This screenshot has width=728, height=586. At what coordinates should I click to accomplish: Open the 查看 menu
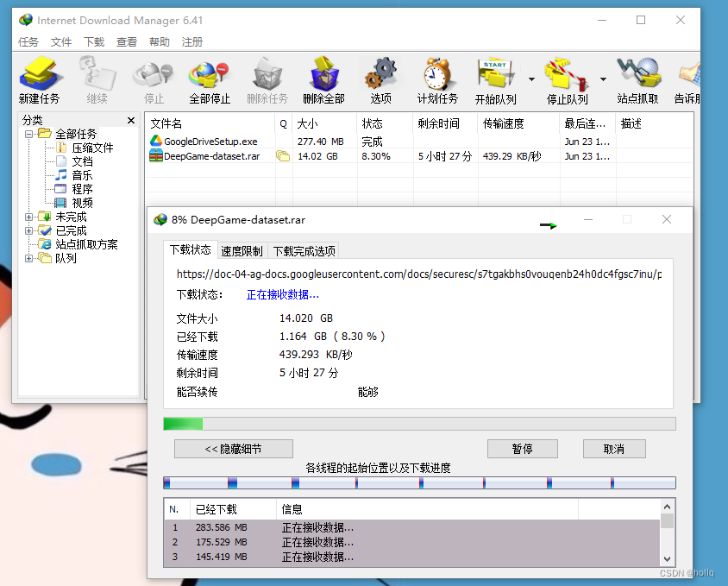point(127,41)
